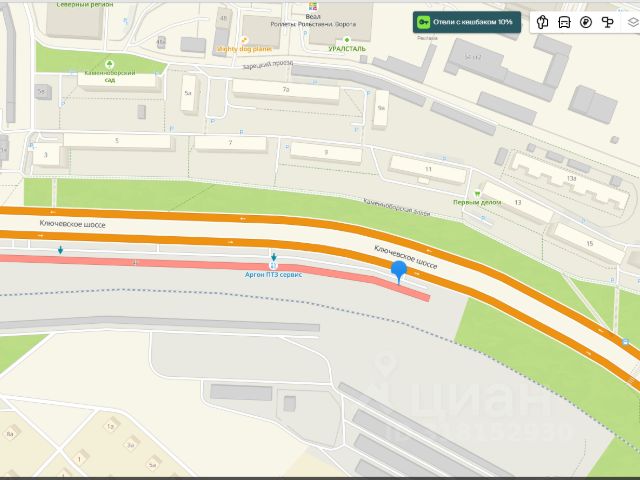The image size is (640, 480).
Task: Select the Аргон ПТЗ сервис marker icon
Action: point(273,266)
